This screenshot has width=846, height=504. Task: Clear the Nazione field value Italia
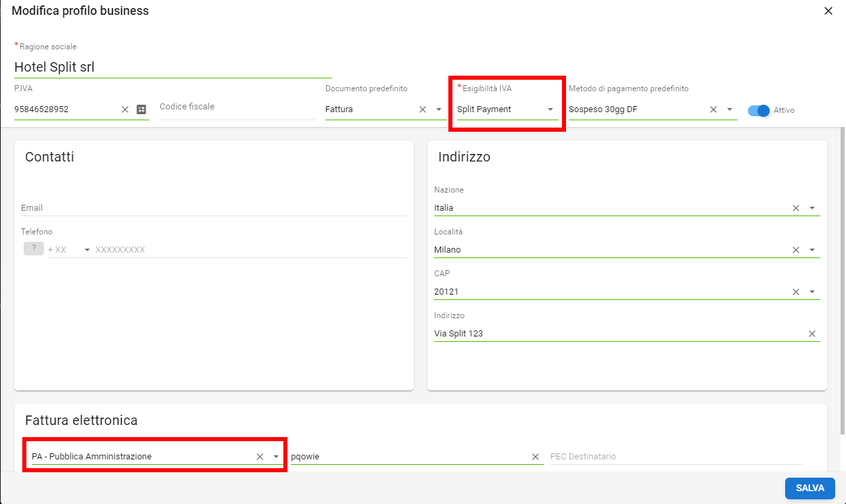(796, 208)
